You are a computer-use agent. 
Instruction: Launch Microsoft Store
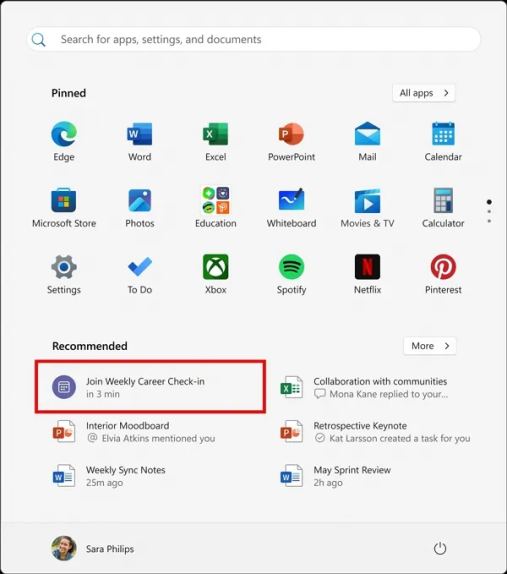(64, 208)
